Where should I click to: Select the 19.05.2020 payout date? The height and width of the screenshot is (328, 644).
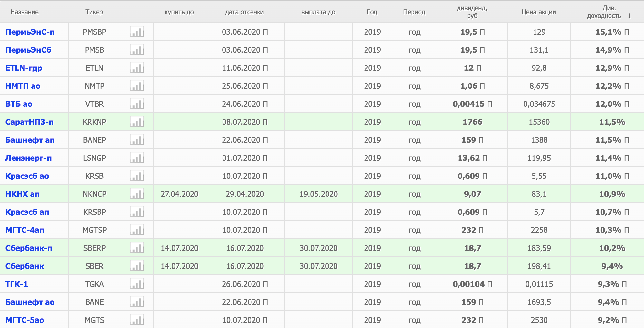(318, 194)
